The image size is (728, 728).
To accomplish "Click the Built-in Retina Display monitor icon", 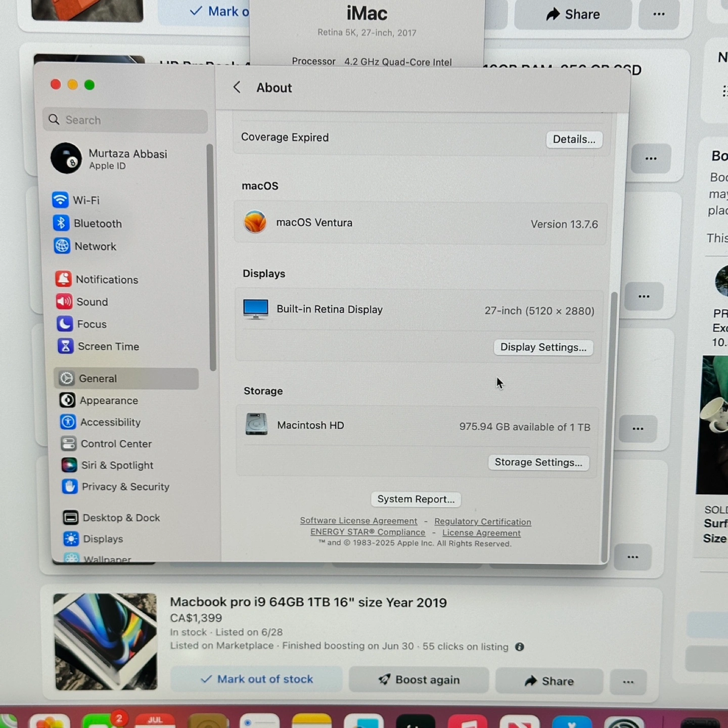I will tap(256, 309).
